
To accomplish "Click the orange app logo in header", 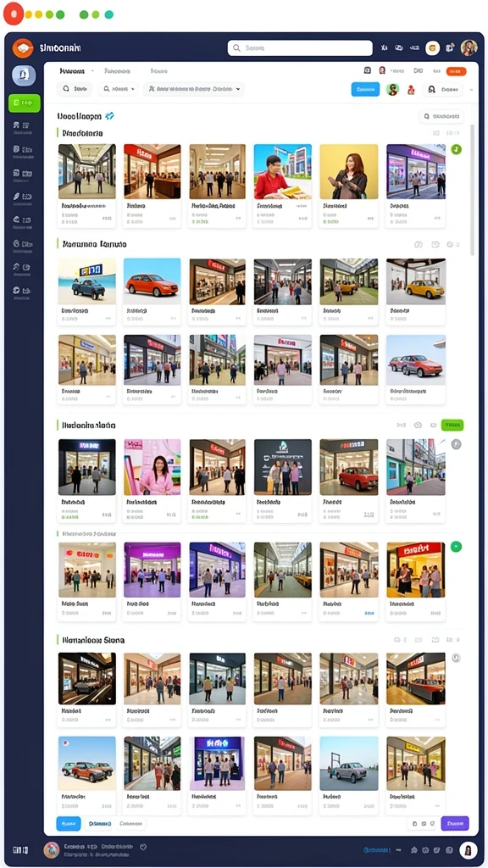I will [x=23, y=48].
